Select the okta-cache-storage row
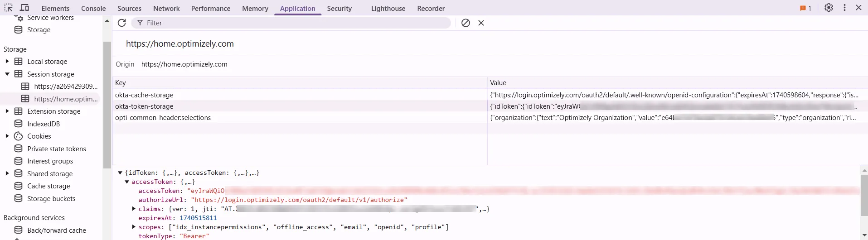 coord(490,95)
